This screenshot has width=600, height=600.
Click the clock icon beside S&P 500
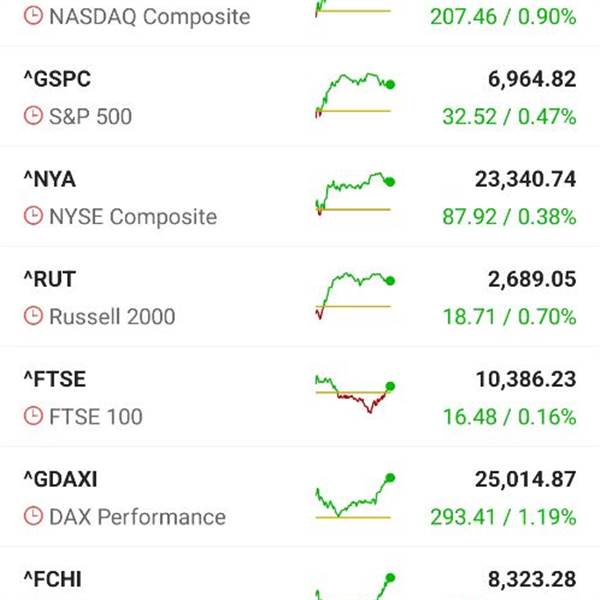point(33,117)
